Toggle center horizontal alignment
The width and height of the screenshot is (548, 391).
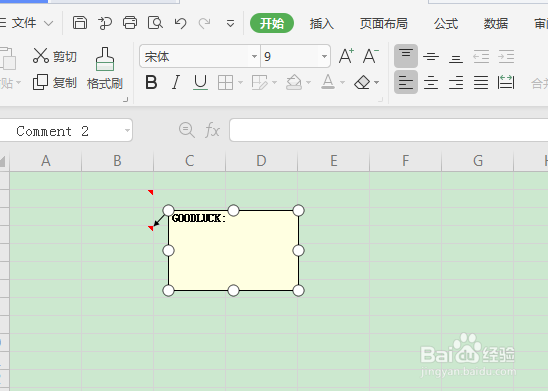(x=431, y=82)
